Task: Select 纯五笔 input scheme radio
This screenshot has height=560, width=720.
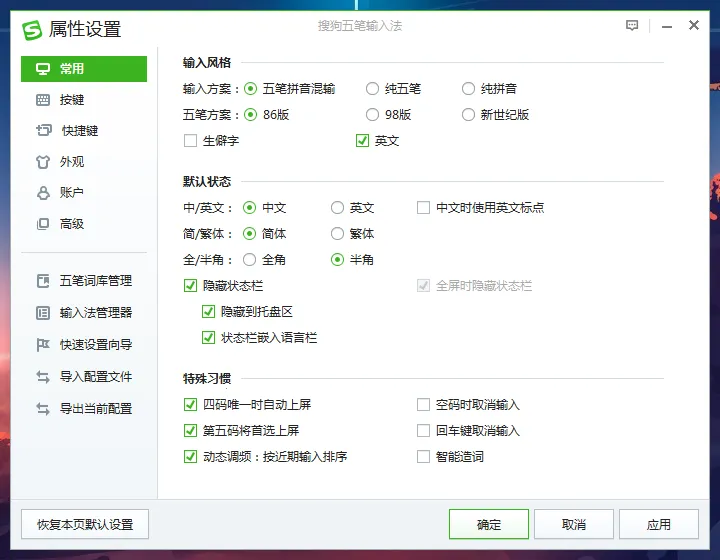Action: (373, 89)
